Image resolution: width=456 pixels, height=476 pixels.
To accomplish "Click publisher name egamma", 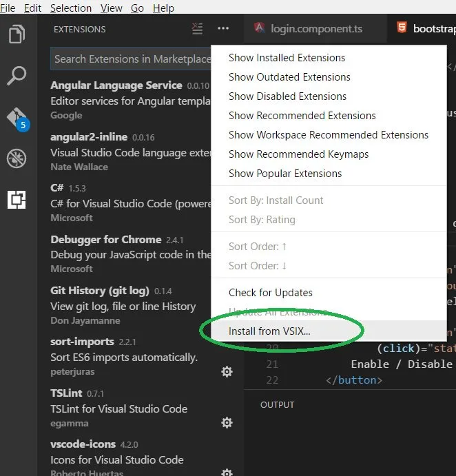I will click(70, 423).
